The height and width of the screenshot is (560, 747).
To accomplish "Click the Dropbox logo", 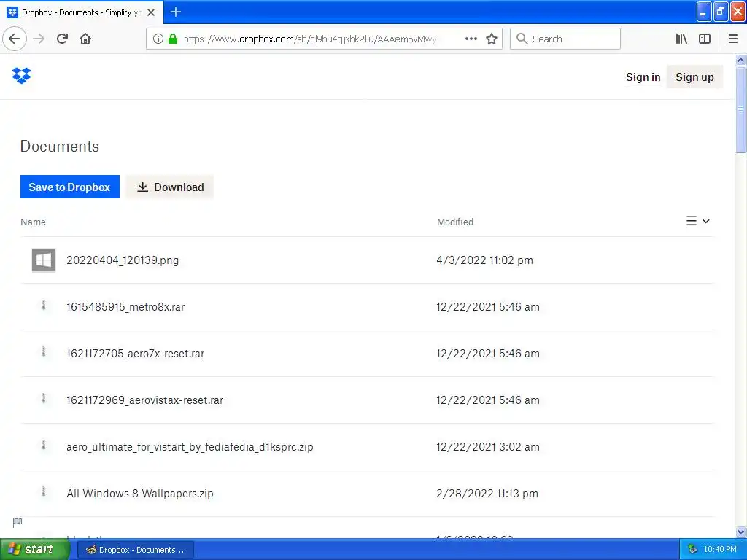I will (x=21, y=76).
